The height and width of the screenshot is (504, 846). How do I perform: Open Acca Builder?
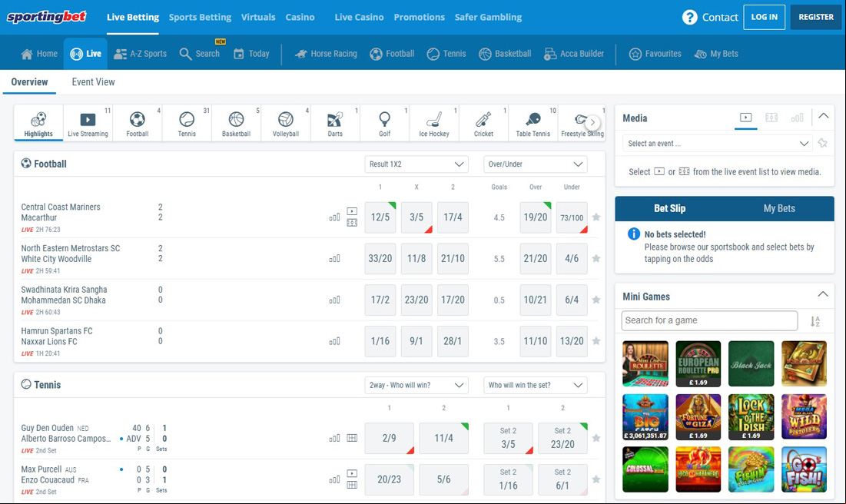pyautogui.click(x=573, y=54)
